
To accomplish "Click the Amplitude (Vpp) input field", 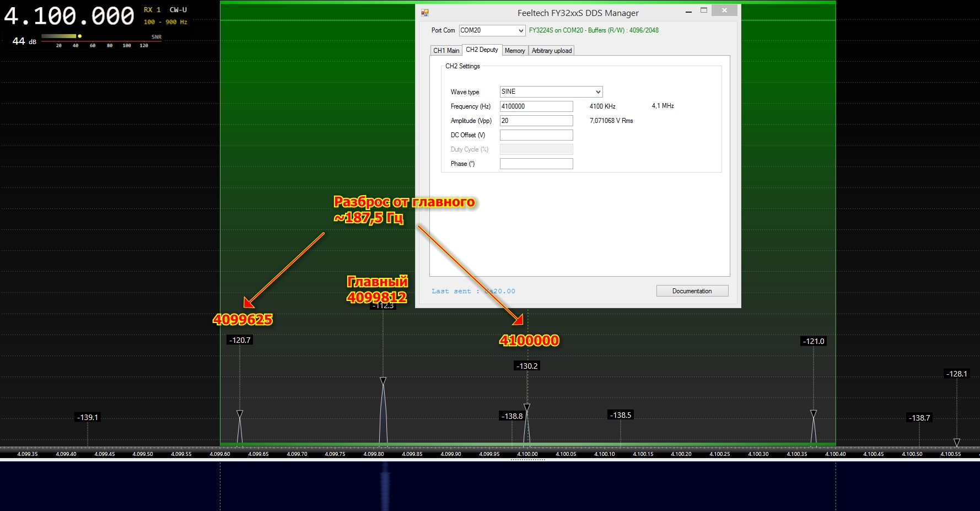I will coord(536,121).
